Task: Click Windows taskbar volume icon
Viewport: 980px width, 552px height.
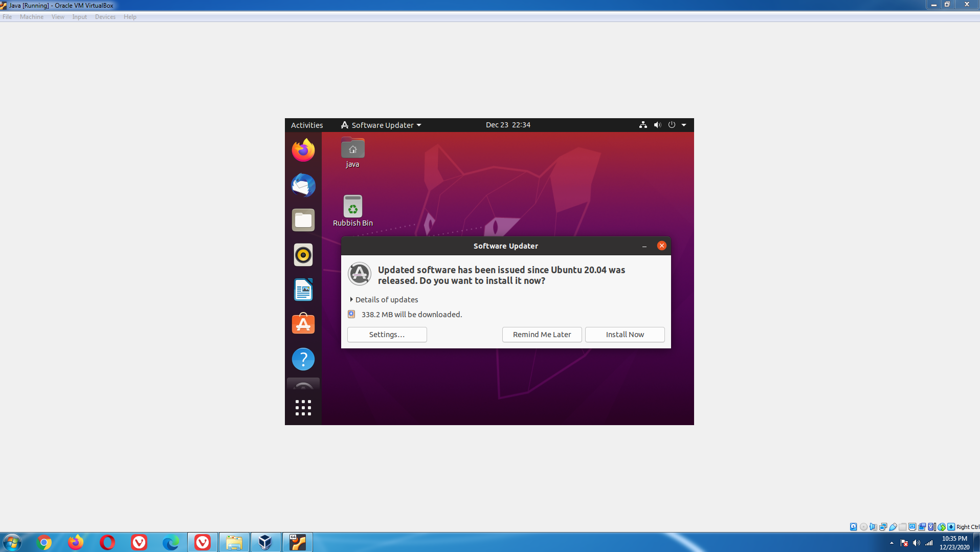Action: [917, 543]
